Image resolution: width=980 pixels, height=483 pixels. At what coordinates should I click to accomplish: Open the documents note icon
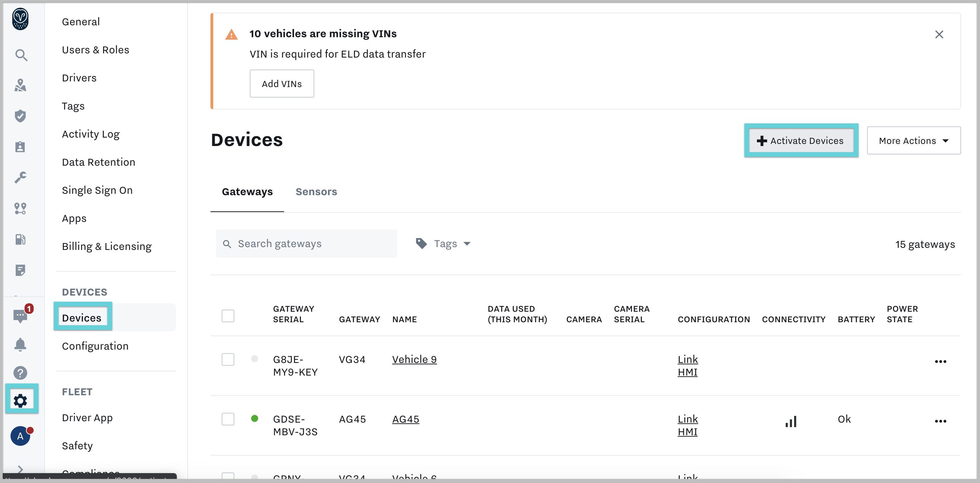[20, 270]
